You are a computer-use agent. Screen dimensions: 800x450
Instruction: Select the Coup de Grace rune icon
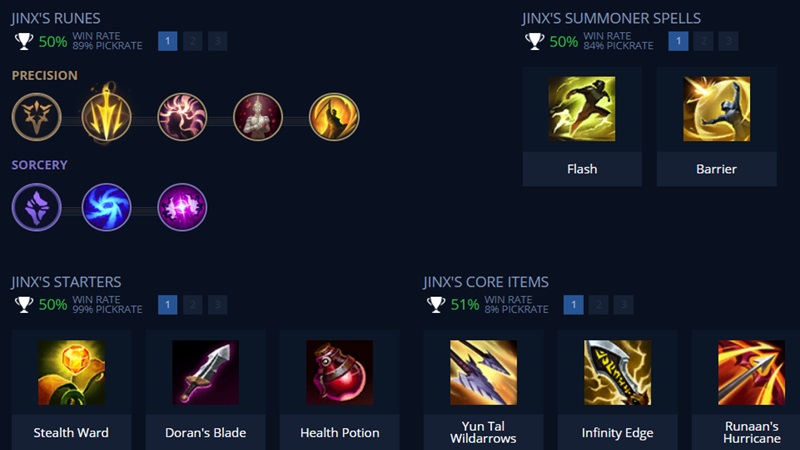[334, 117]
